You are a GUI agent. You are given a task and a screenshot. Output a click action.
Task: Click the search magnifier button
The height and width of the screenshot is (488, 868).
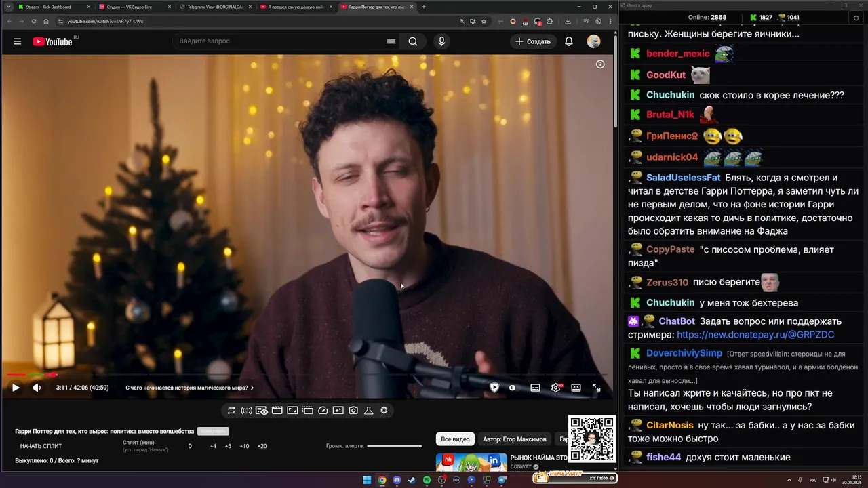[x=413, y=41]
